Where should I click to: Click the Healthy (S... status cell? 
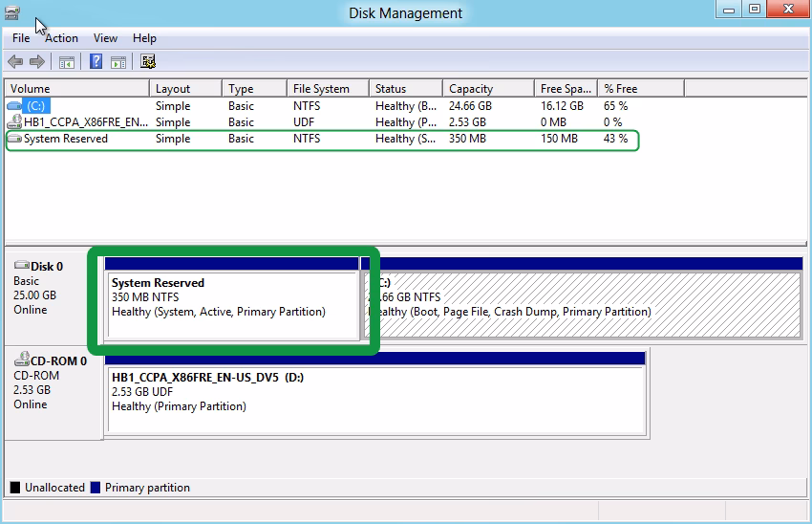405,139
